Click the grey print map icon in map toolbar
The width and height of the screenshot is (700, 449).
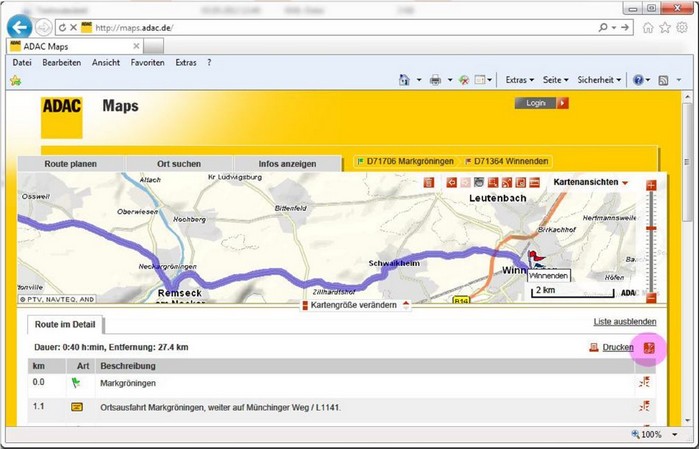coord(479,182)
